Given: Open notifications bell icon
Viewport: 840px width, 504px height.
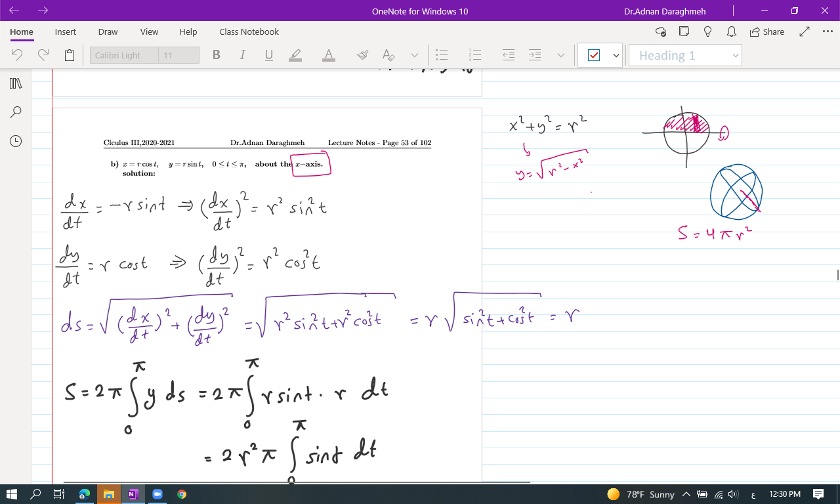Looking at the screenshot, I should point(731,31).
